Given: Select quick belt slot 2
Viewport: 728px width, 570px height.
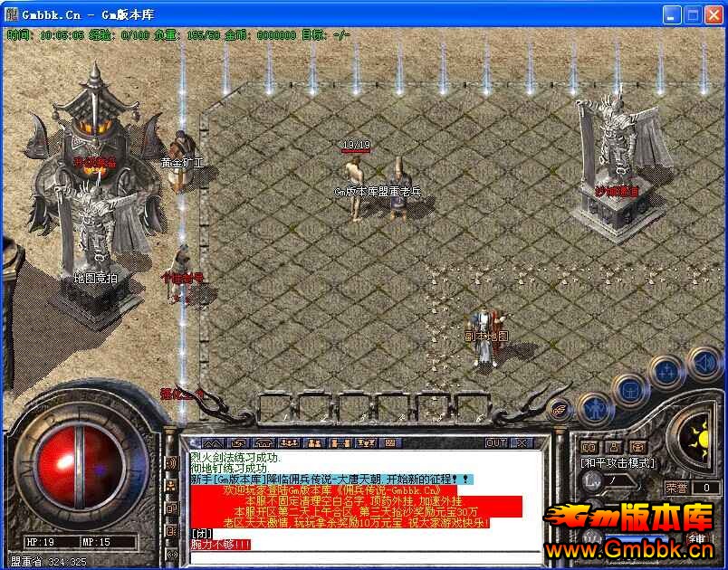Looking at the screenshot, I should coord(316,408).
